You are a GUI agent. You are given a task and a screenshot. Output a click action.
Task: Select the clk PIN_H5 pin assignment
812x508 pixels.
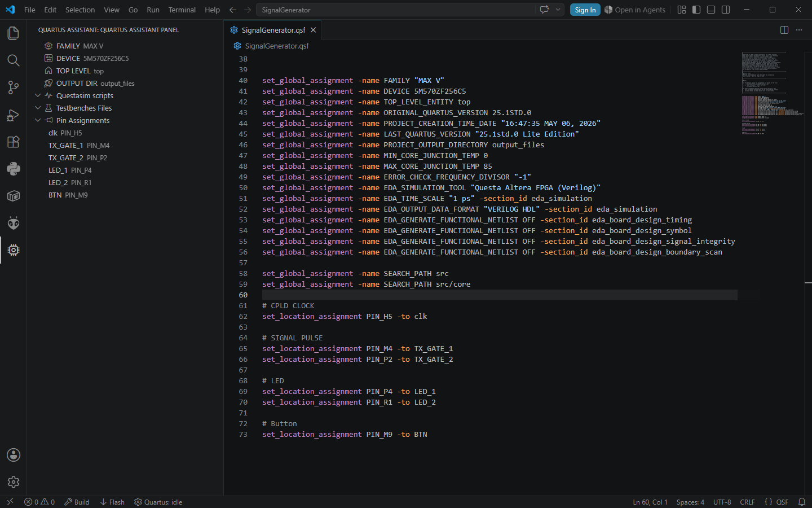(125, 133)
